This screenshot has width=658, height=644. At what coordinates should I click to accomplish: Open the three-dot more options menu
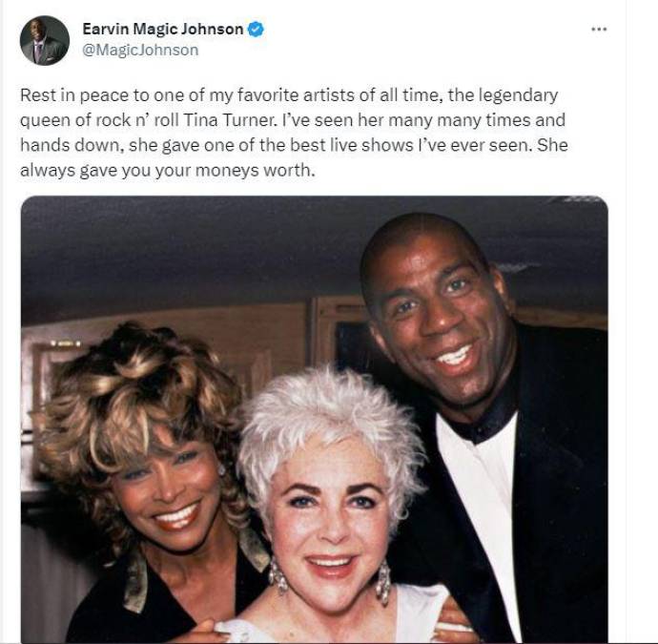[599, 29]
